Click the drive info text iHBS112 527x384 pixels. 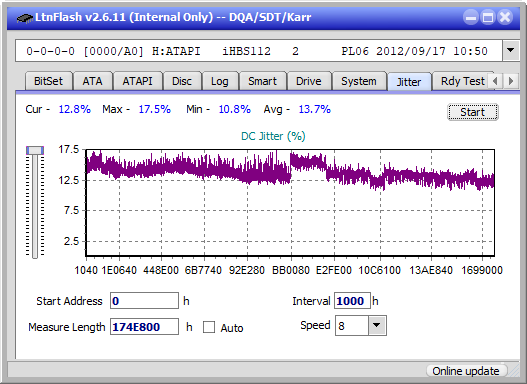[246, 51]
